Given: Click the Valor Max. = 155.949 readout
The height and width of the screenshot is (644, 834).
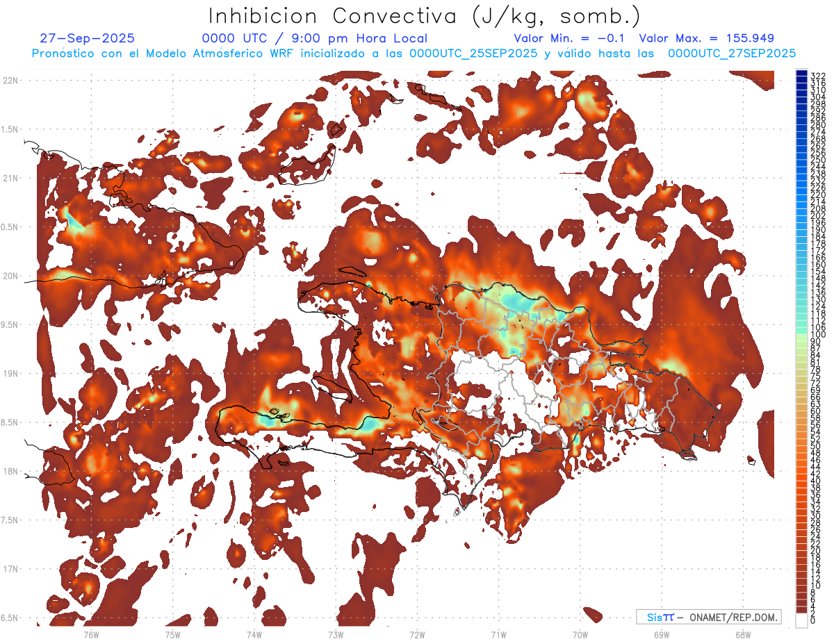Looking at the screenshot, I should (x=706, y=38).
